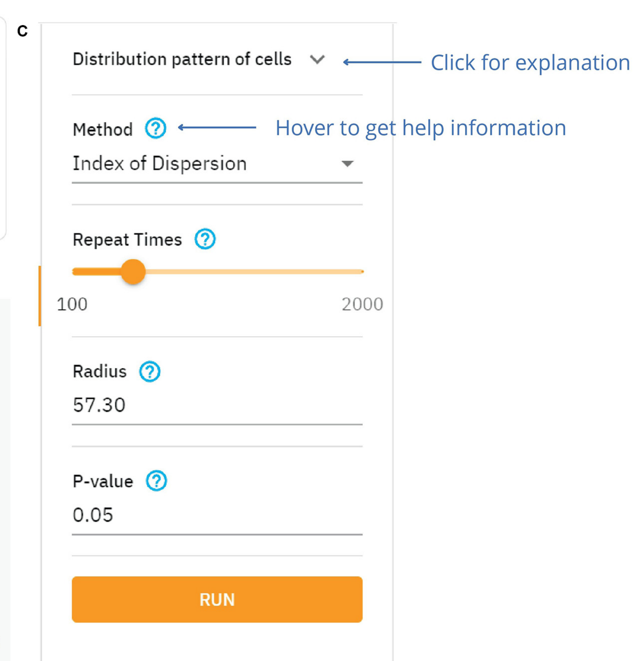Click the 'Click for explanation' annotation text
This screenshot has height=661, width=644.
(530, 63)
